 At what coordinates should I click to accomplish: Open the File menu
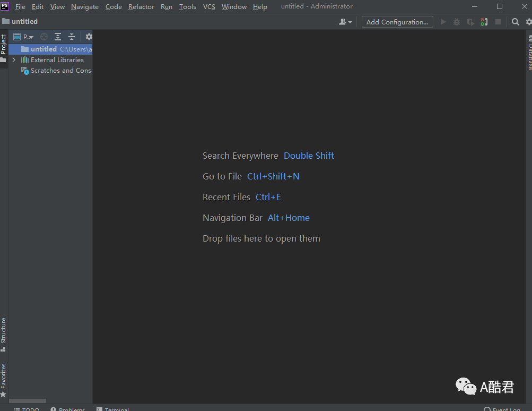click(x=20, y=6)
